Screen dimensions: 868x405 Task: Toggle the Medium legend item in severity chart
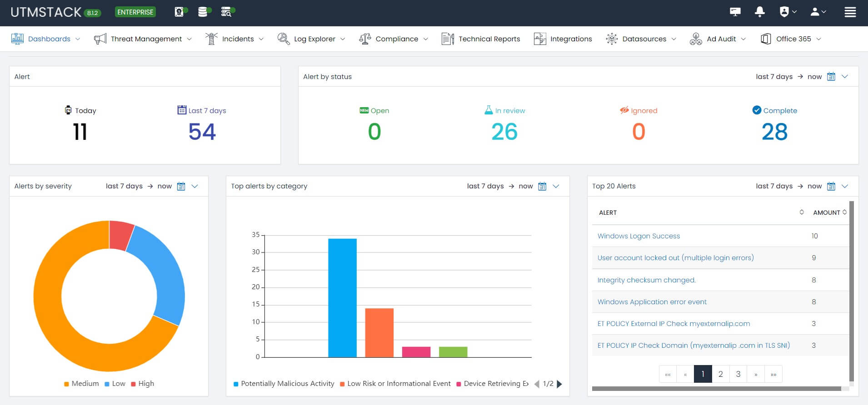click(81, 384)
